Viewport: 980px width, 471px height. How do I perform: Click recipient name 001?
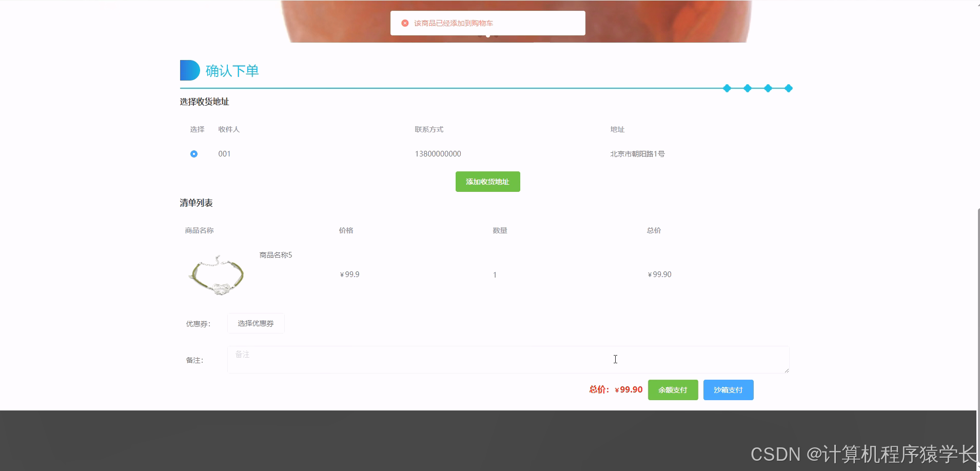224,154
